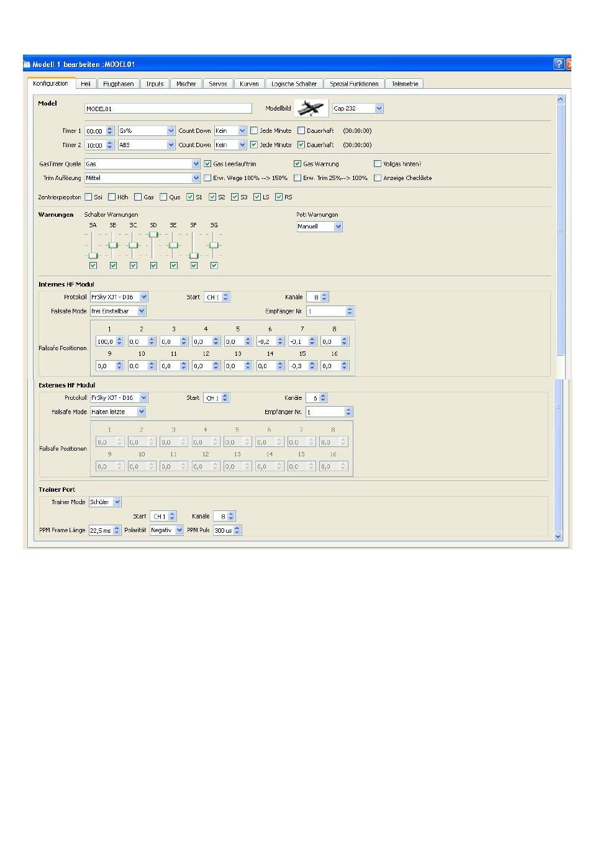Click the Timer 1 time field 00:00
The height and width of the screenshot is (868, 590).
(x=99, y=131)
